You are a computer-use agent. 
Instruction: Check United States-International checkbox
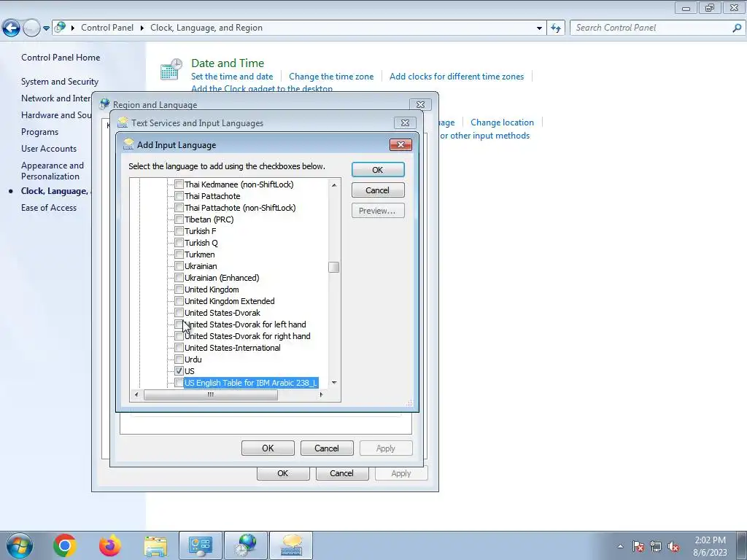click(179, 348)
